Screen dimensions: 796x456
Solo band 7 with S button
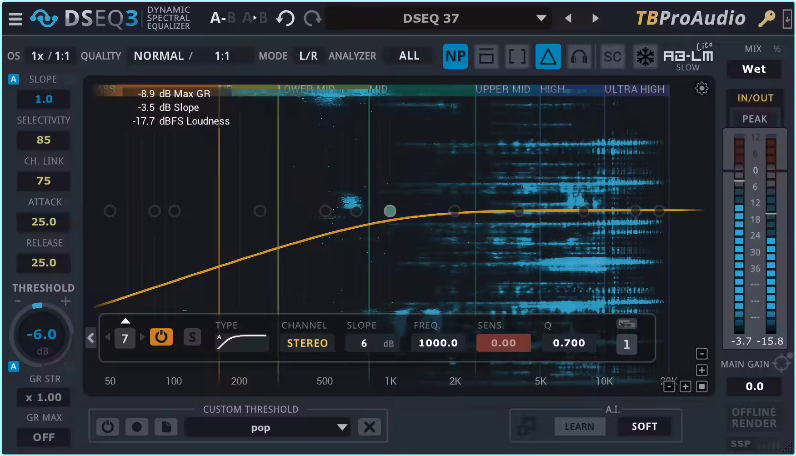[x=192, y=337]
